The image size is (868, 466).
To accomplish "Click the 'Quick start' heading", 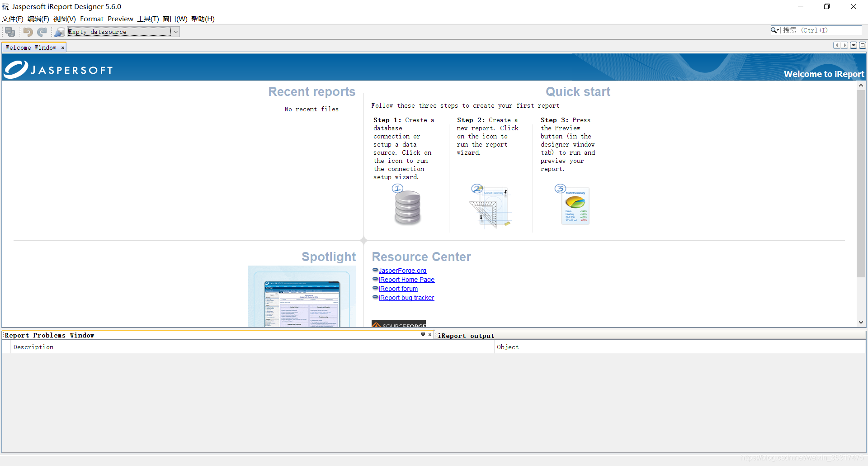I will [x=578, y=92].
